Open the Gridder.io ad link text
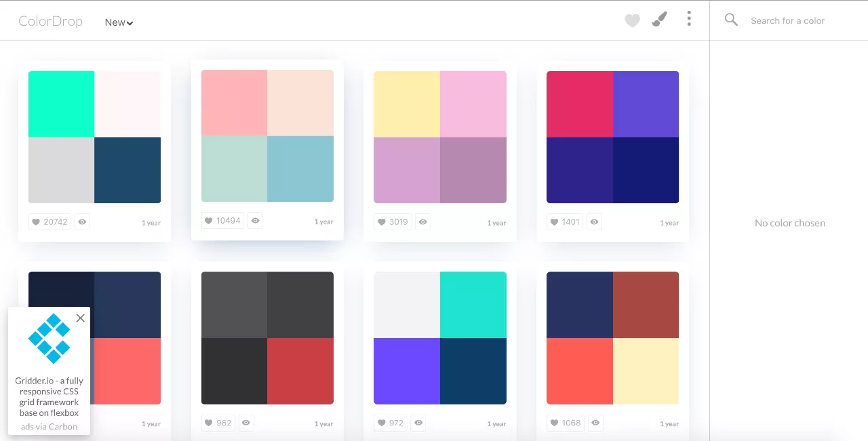 [49, 397]
